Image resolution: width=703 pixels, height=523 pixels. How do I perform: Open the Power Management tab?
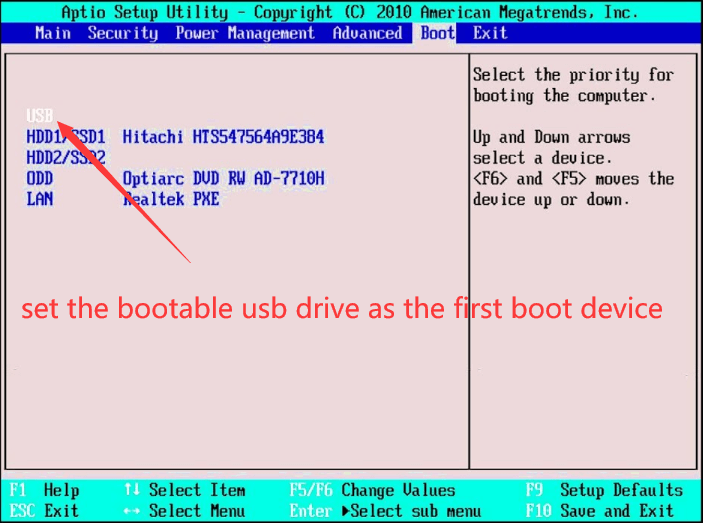click(245, 33)
